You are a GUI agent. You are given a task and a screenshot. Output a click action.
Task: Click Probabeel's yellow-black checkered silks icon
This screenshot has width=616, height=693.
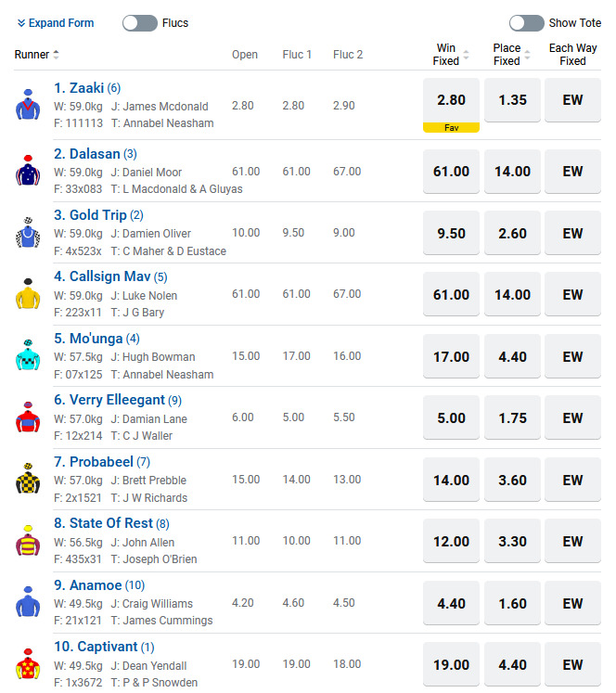click(29, 479)
